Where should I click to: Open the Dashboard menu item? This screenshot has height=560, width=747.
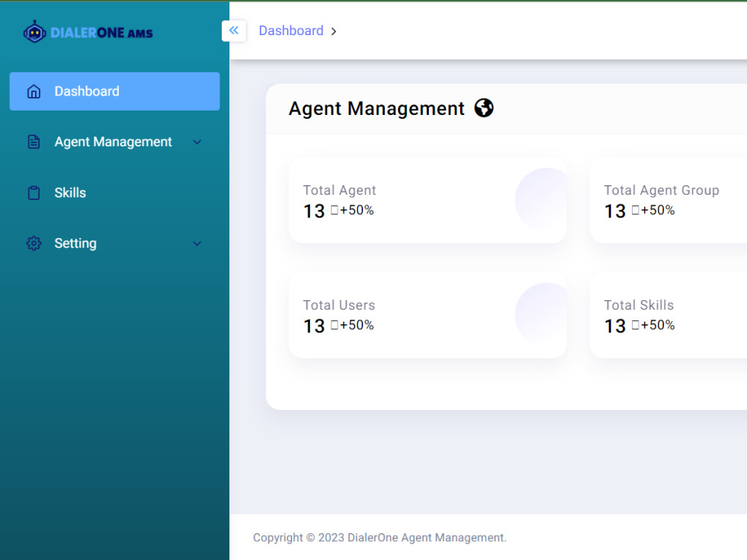[114, 91]
